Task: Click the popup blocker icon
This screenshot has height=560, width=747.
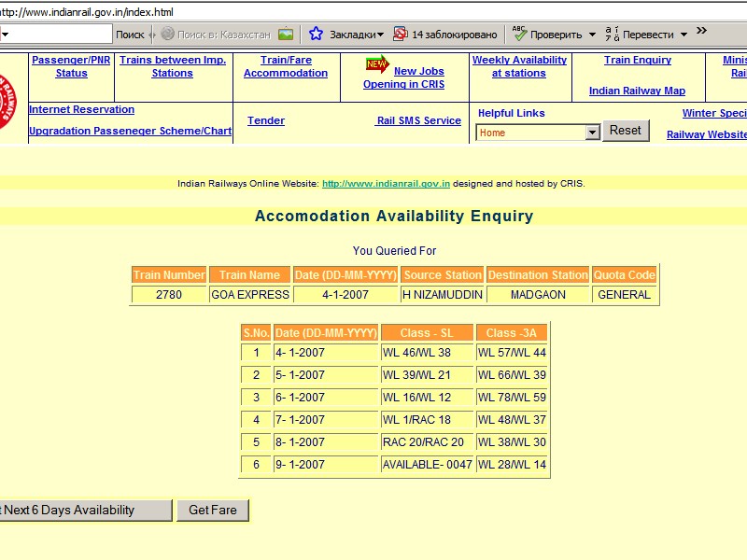Action: [400, 35]
